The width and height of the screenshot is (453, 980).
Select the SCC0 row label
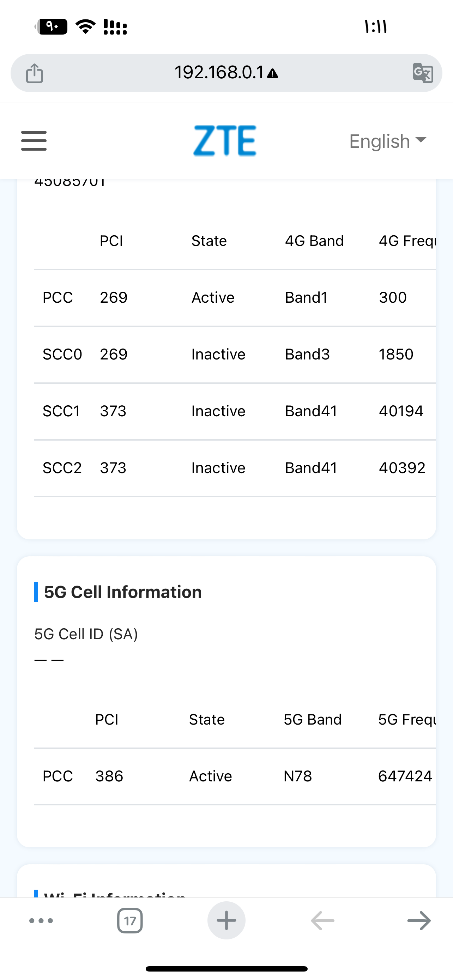tap(62, 354)
